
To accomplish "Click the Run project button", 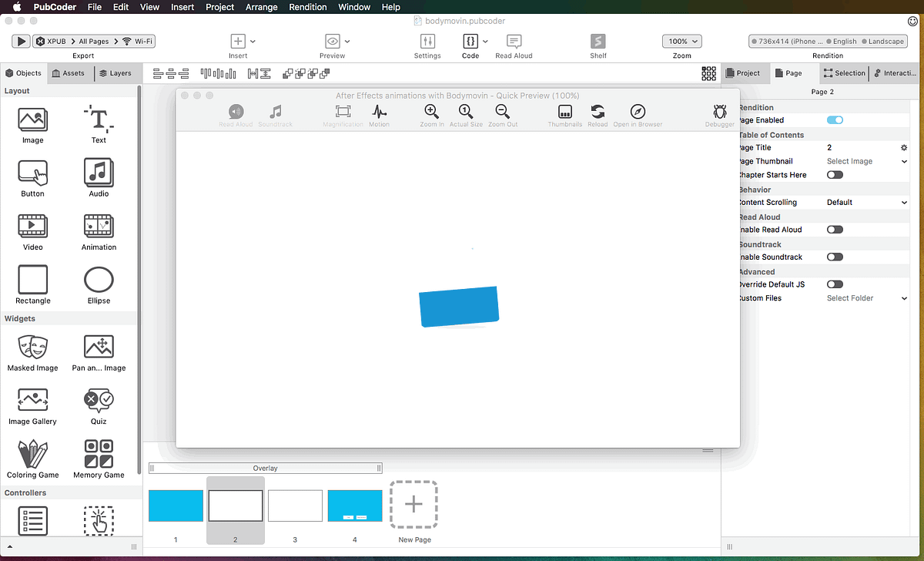I will click(x=21, y=41).
